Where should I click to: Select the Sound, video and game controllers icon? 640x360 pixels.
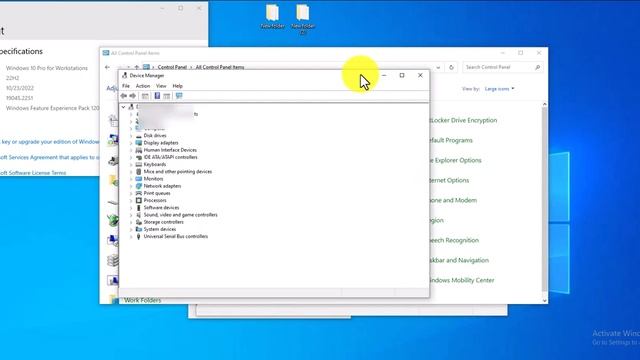[x=138, y=215]
